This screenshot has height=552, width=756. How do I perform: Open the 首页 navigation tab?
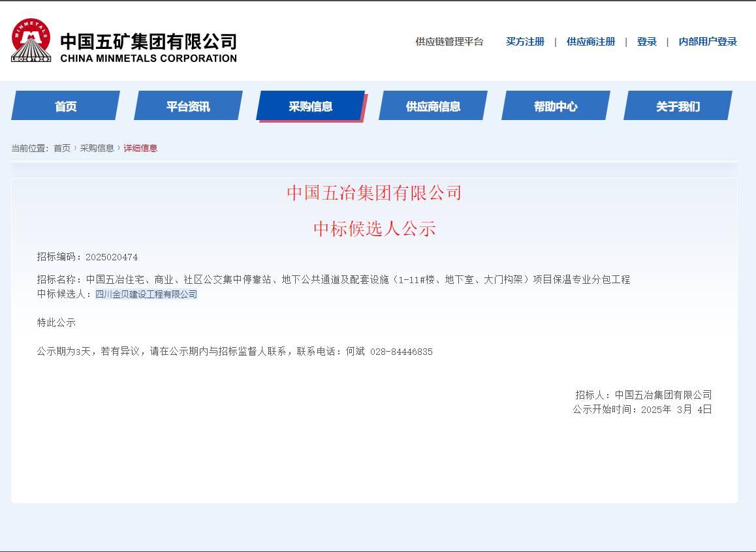point(65,106)
